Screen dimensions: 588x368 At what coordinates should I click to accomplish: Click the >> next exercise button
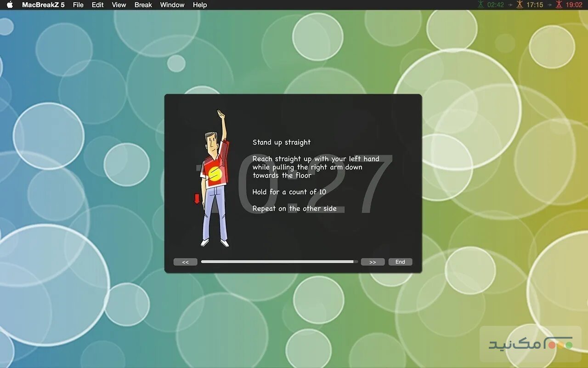[373, 261]
